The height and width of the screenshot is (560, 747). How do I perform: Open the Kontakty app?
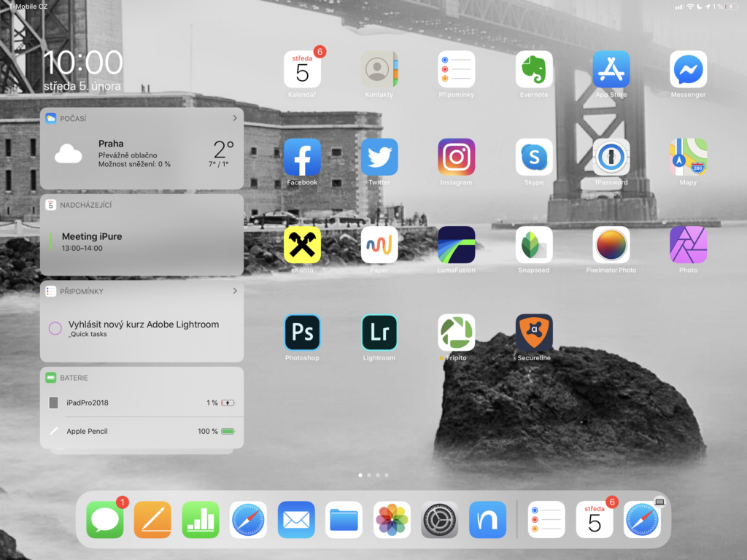click(379, 69)
